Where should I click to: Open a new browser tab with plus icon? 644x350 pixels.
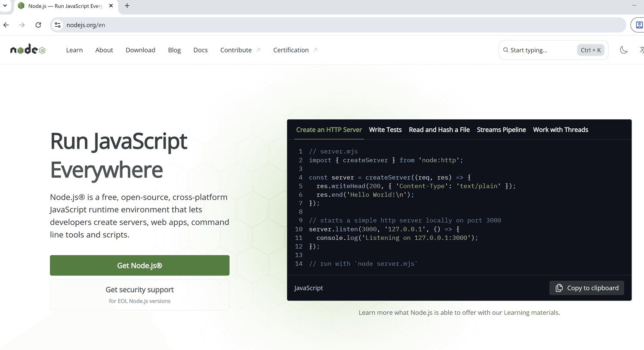pyautogui.click(x=126, y=6)
